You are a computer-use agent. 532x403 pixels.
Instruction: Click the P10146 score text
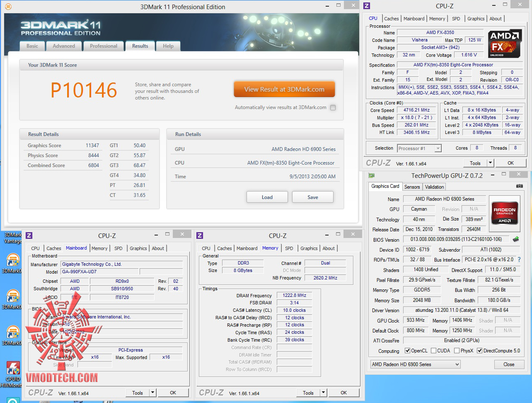84,90
